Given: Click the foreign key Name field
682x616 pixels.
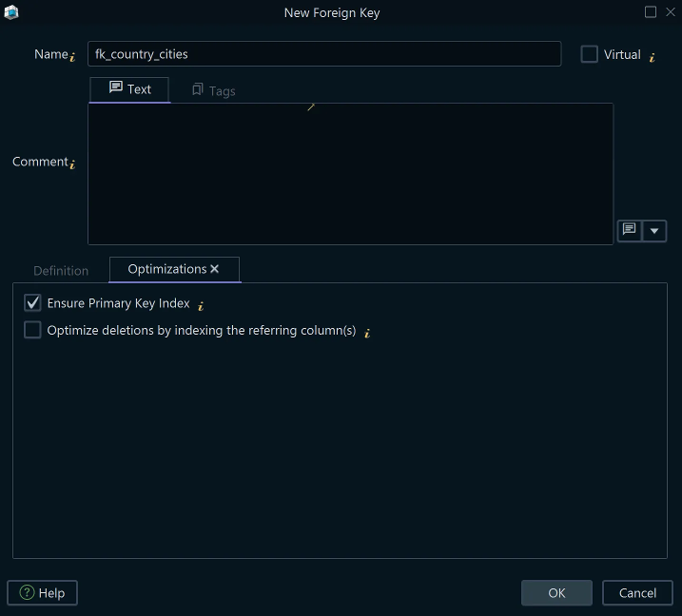Looking at the screenshot, I should 324,54.
